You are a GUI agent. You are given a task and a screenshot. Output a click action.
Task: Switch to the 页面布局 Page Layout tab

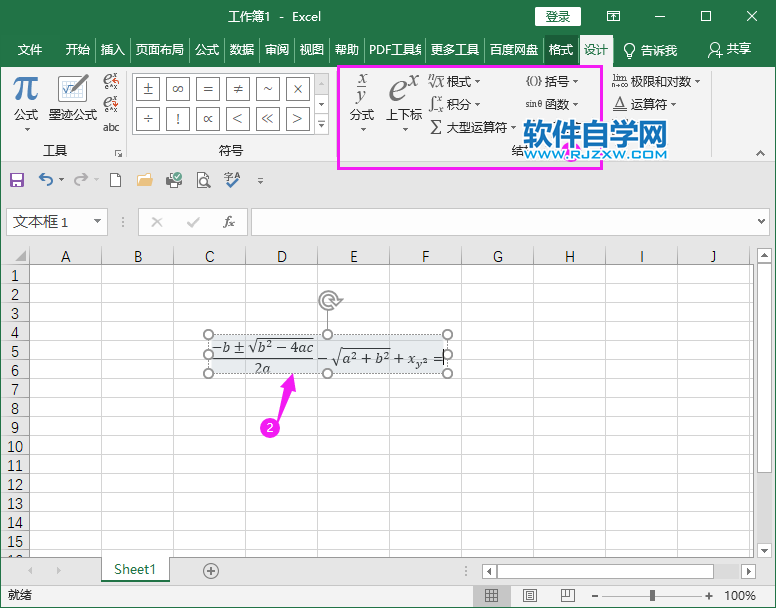(x=159, y=49)
